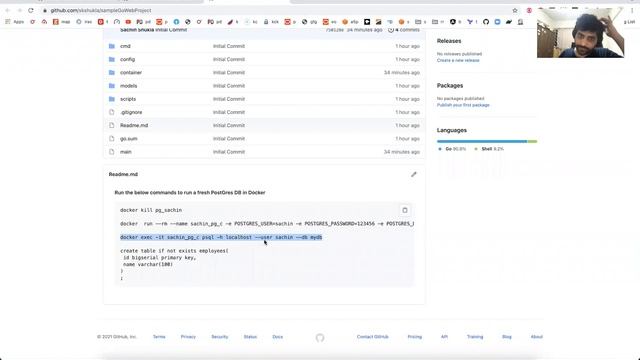640x360 pixels.
Task: Open the Readme.md file in list
Action: click(x=134, y=125)
